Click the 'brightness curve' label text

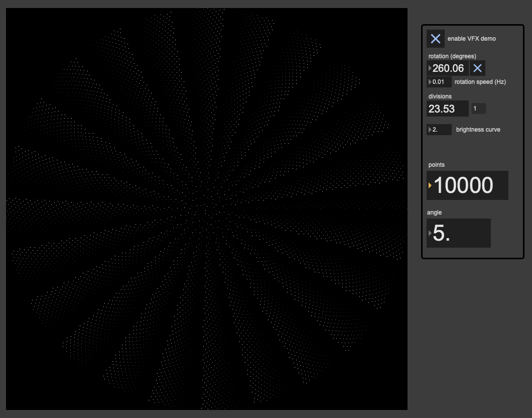click(478, 130)
